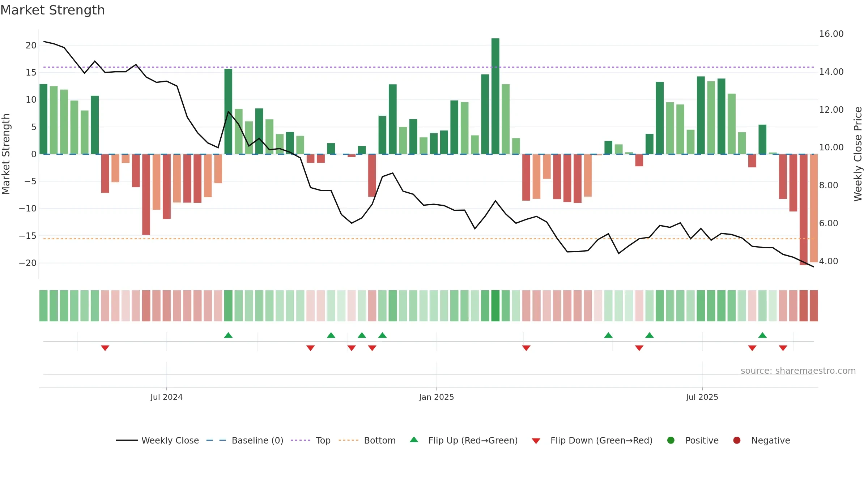Click the Jul 2025 axis label
868x488 pixels.
(x=702, y=397)
